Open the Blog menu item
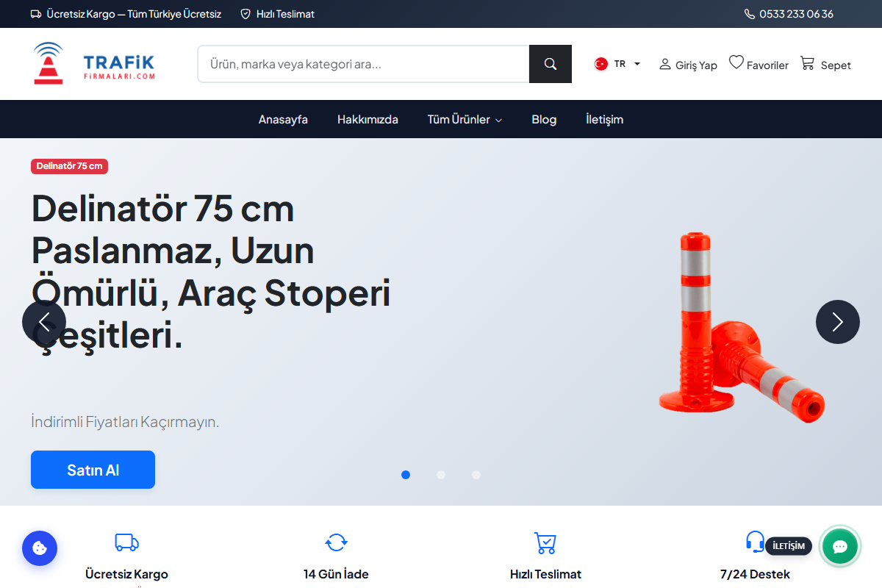Viewport: 882px width, 588px height. [544, 119]
